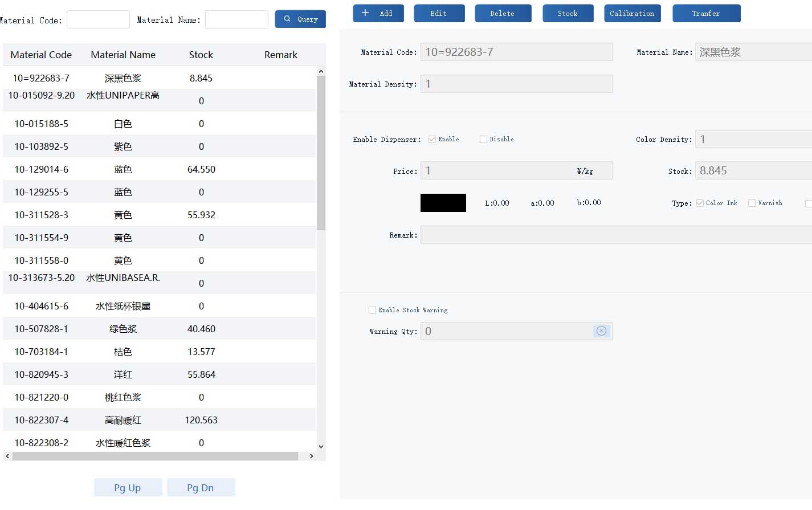Click the Tranfer button

[707, 13]
